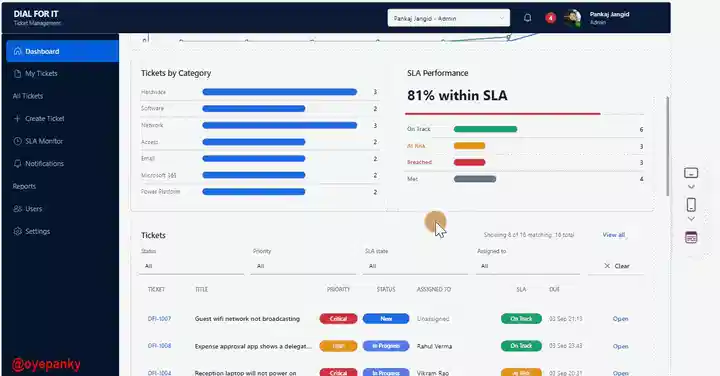Click the Create Ticket plus icon
Screen dimensions: 720x376
(17, 118)
